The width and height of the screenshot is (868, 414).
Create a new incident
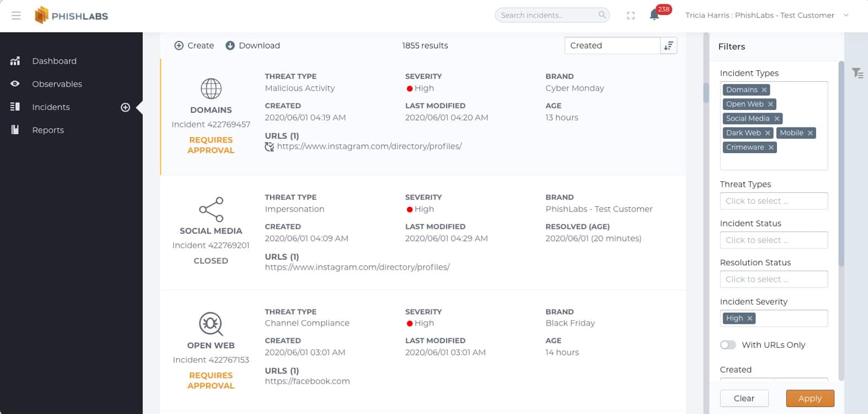(x=194, y=45)
